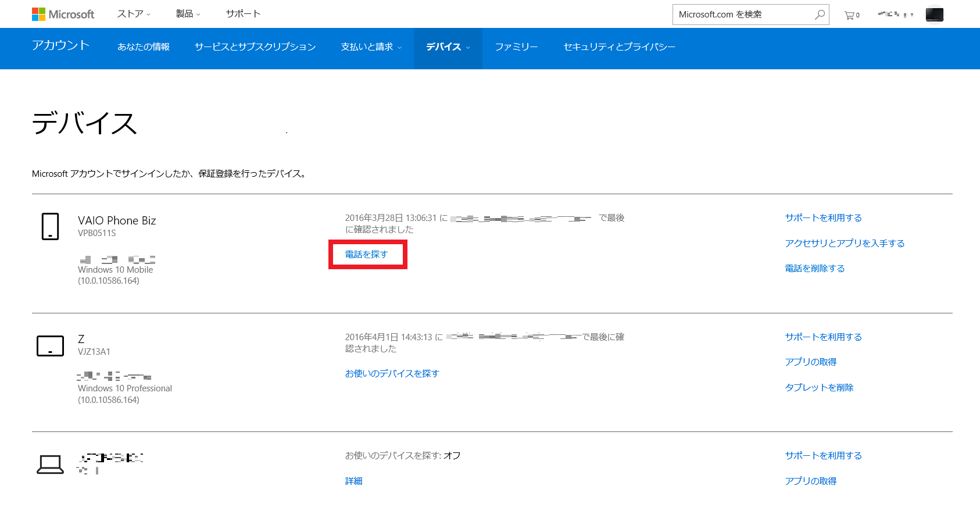
Task: Click アプリの取得 for device Z
Action: point(811,362)
